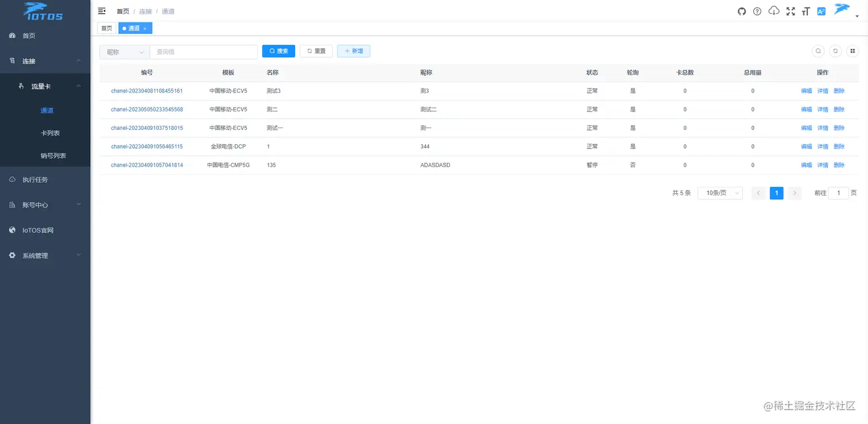Click 删除 for the ADASDASD row
The height and width of the screenshot is (424, 868).
point(839,165)
